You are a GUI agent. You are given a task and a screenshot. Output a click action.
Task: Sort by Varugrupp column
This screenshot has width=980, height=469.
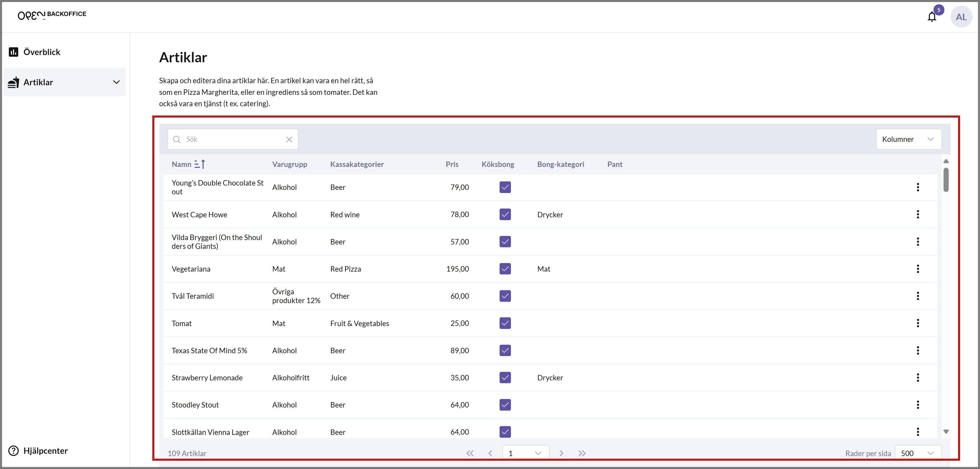click(x=290, y=164)
